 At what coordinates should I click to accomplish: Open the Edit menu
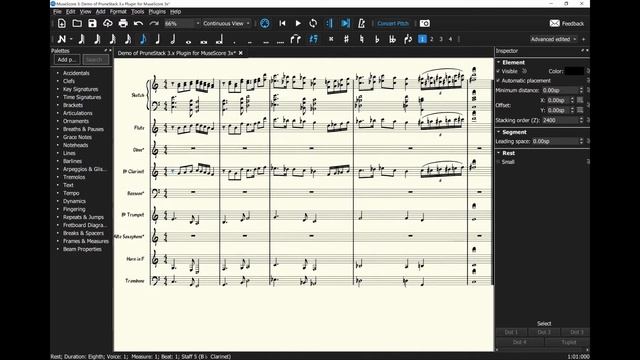click(x=71, y=12)
